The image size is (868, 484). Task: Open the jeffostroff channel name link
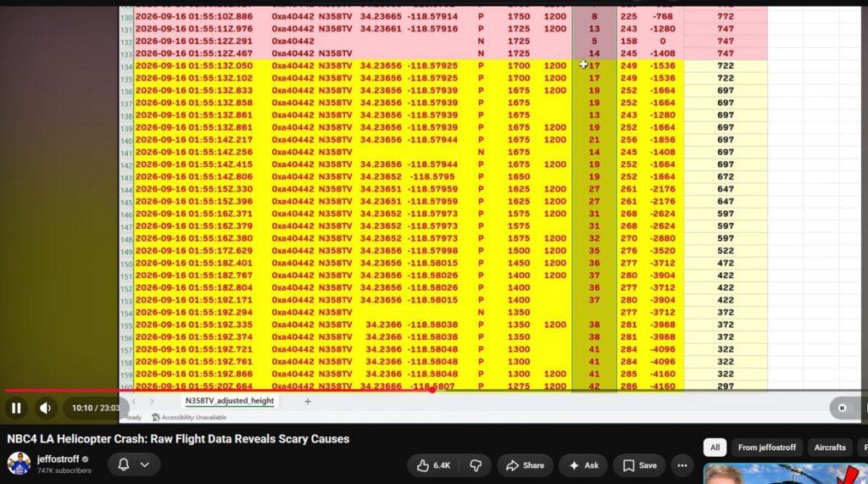(x=58, y=459)
